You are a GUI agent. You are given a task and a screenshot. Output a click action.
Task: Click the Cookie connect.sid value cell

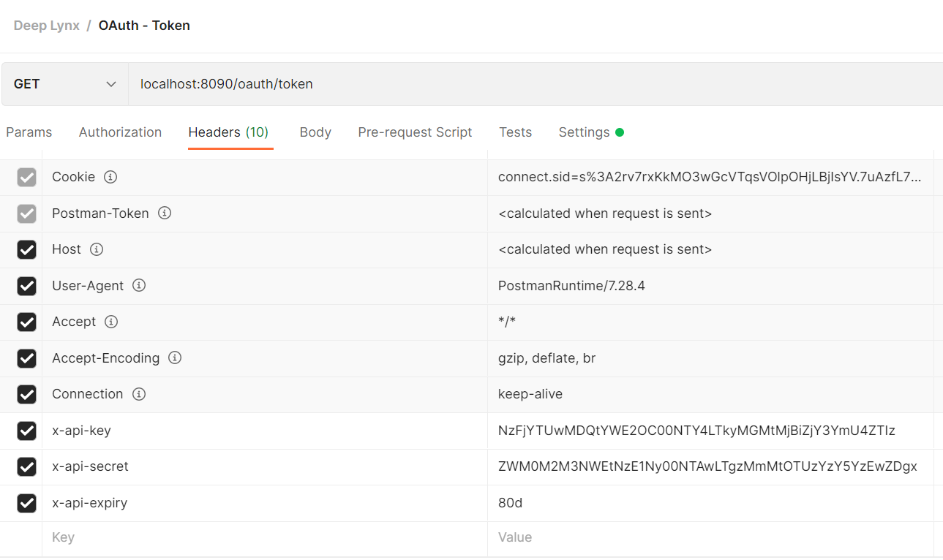pyautogui.click(x=710, y=177)
